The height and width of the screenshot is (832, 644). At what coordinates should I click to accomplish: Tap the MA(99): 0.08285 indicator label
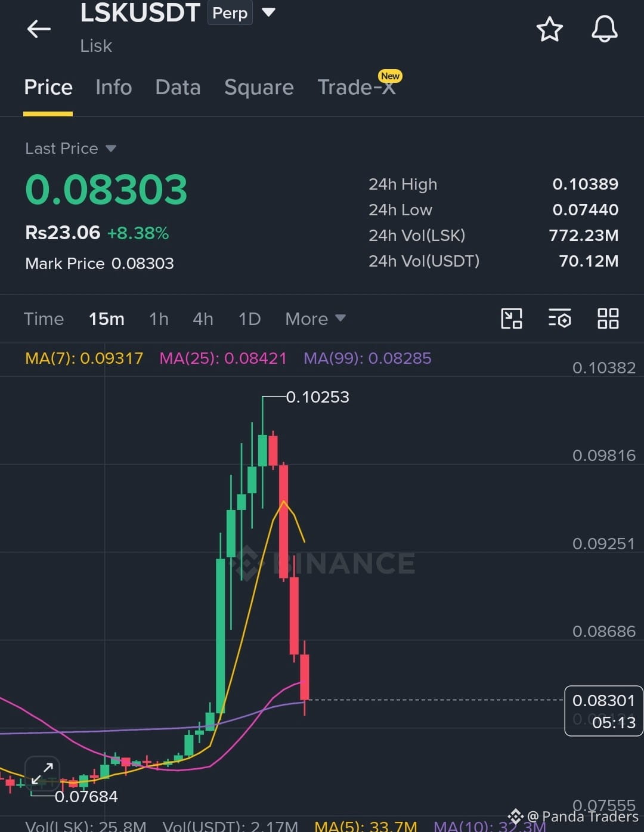pyautogui.click(x=367, y=358)
